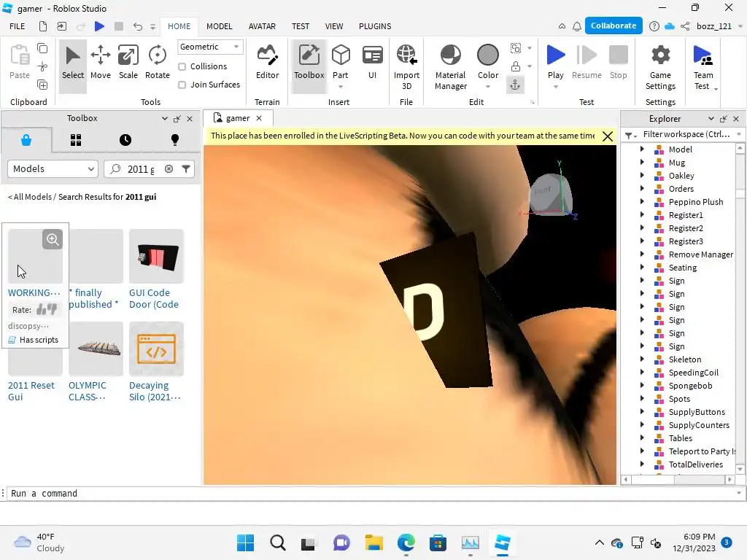This screenshot has width=747, height=560.
Task: Choose the Scale tool
Action: 128,63
